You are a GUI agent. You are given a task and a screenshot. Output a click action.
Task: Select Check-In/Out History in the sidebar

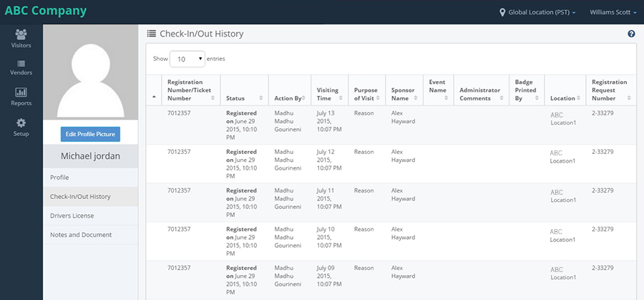pos(91,196)
